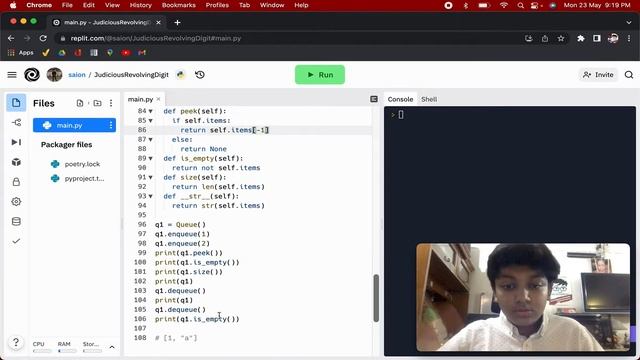Open the Version control sidebar icon
Image resolution: width=640 pixels, height=360 pixels.
pyautogui.click(x=16, y=122)
